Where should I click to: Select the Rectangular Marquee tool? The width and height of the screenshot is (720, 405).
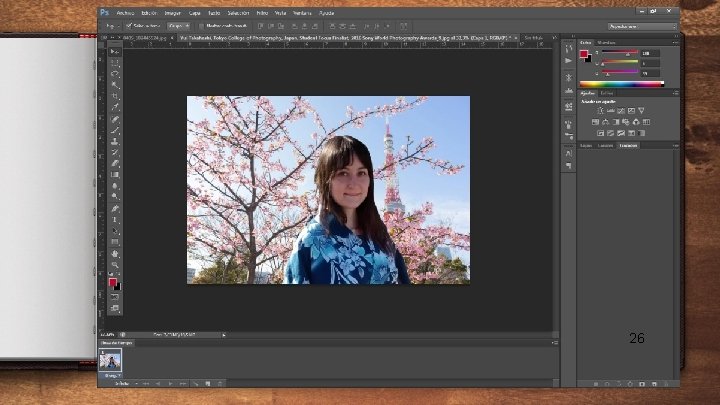click(x=114, y=63)
